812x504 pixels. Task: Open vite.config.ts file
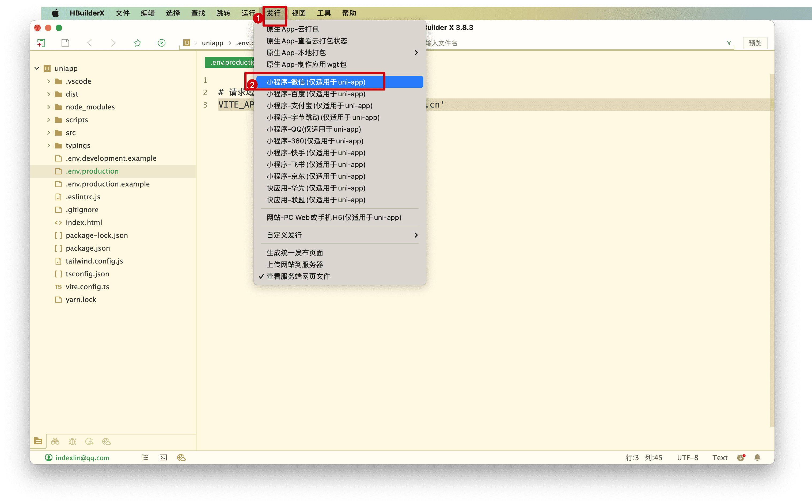pyautogui.click(x=87, y=287)
